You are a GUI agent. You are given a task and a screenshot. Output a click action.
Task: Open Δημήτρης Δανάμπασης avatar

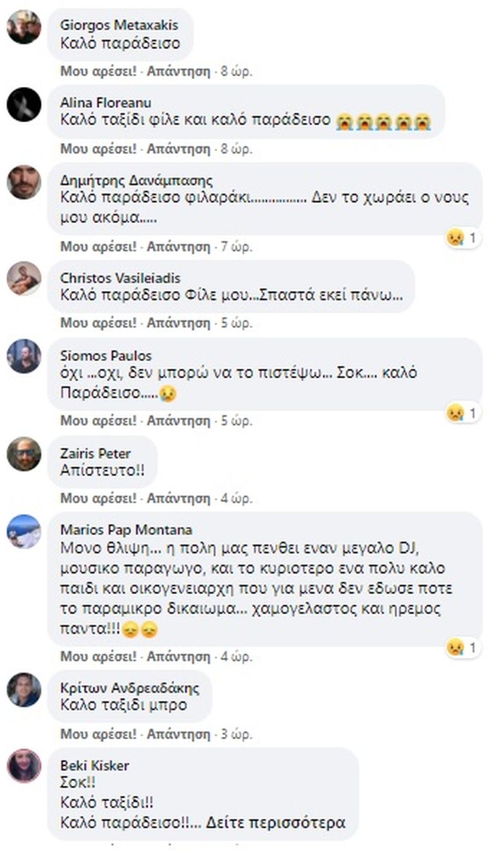pos(24,183)
